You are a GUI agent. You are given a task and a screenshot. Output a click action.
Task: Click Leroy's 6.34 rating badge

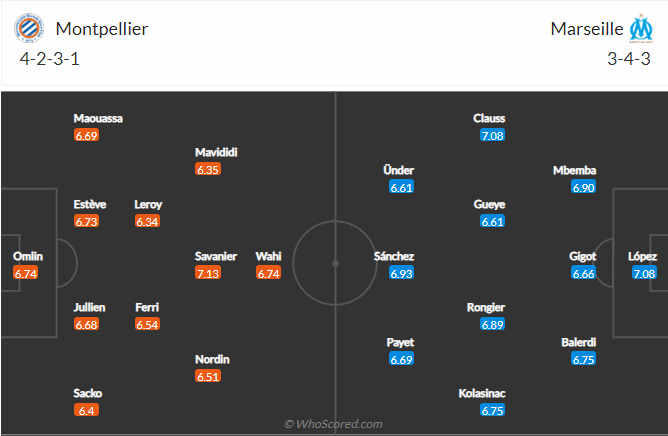point(147,222)
